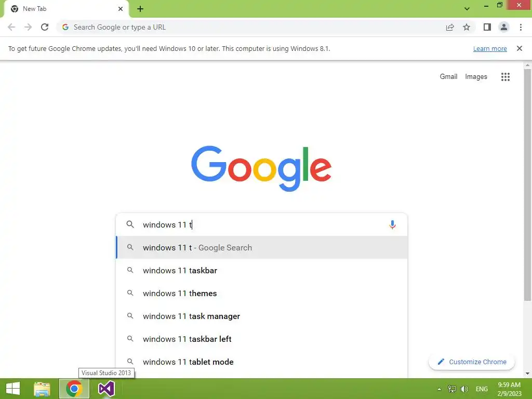Select the New Tab tab
Screen dimensions: 532x399
coord(66,9)
